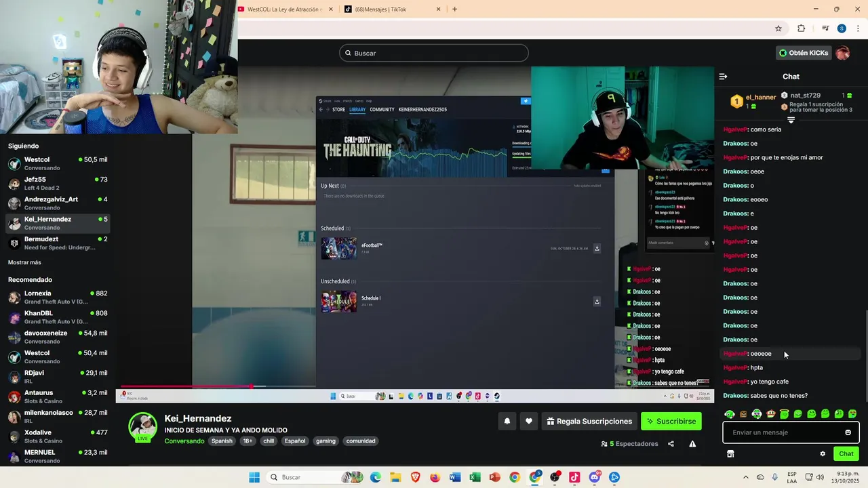Report stream warning icon
Viewport: 868px width, 488px height.
point(692,444)
